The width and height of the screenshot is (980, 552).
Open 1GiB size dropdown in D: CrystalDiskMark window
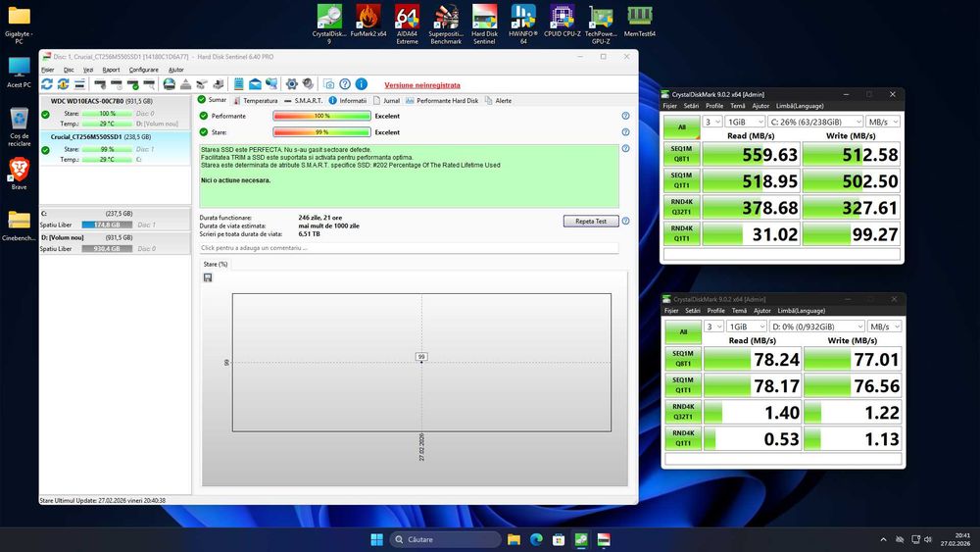coord(747,326)
